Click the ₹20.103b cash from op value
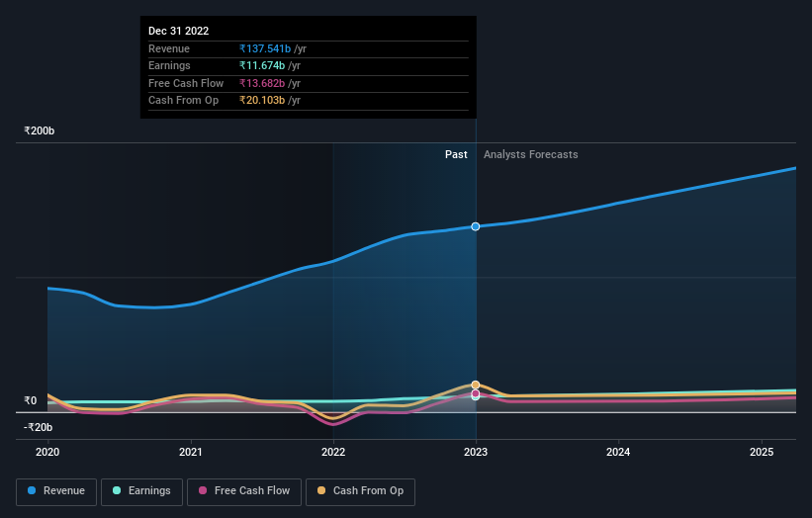 point(262,101)
